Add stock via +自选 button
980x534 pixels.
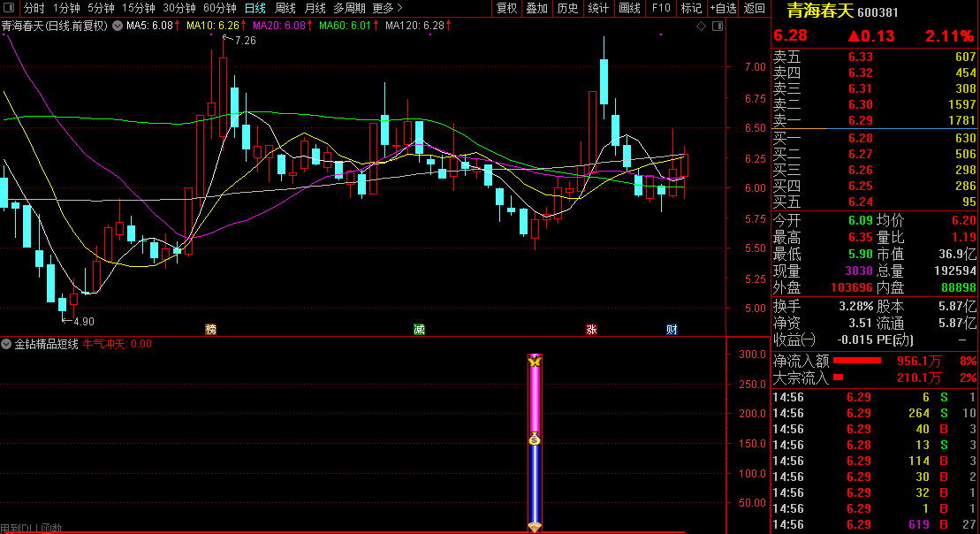coord(722,8)
